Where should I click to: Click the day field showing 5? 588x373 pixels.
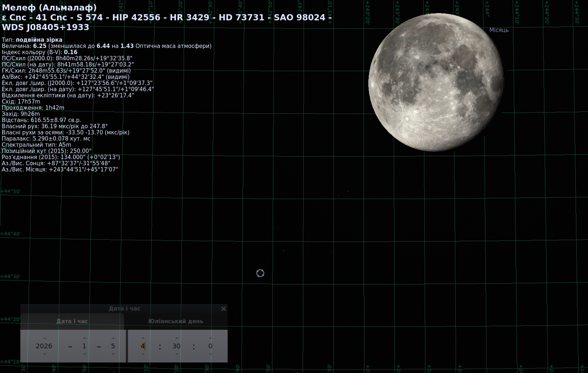[113, 346]
